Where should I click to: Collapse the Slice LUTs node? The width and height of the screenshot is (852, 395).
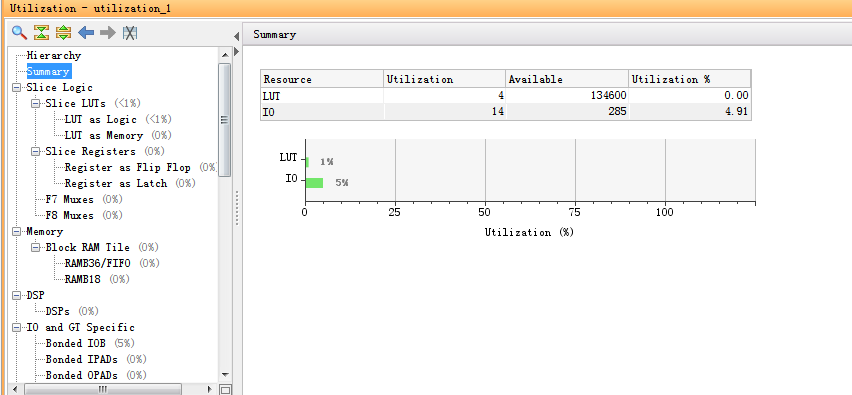35,103
